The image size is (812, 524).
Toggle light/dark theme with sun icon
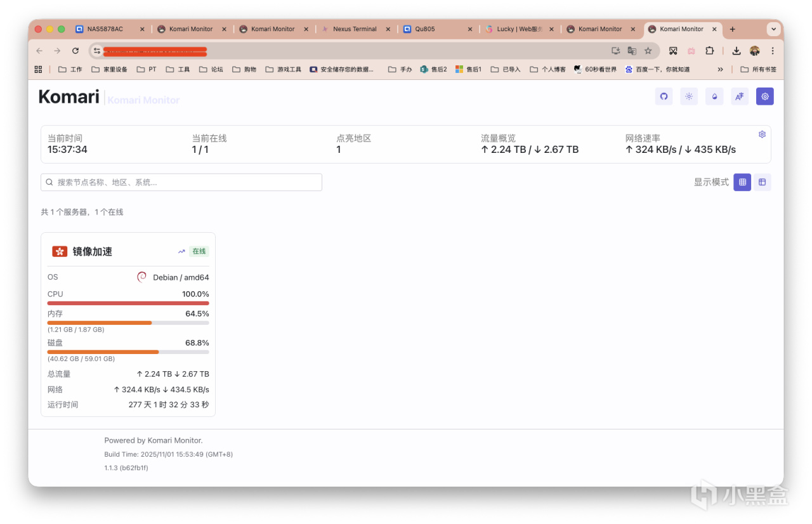coord(689,96)
